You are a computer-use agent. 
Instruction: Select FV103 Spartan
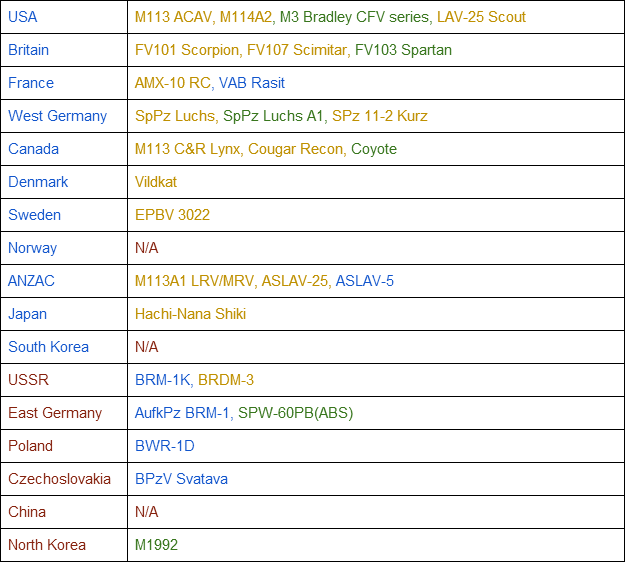(403, 50)
